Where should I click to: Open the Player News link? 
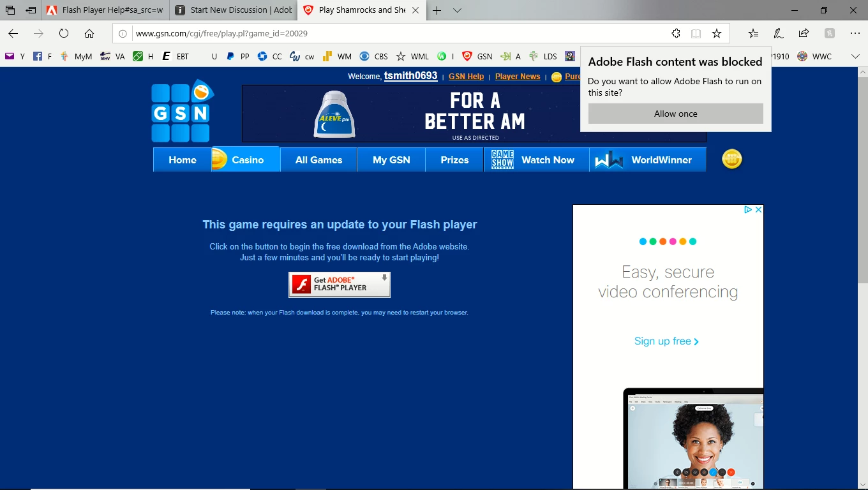tap(518, 77)
